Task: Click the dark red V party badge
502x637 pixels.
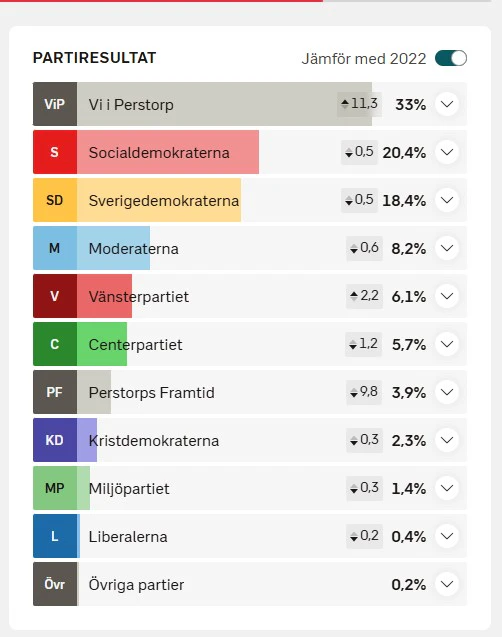Action: point(55,296)
